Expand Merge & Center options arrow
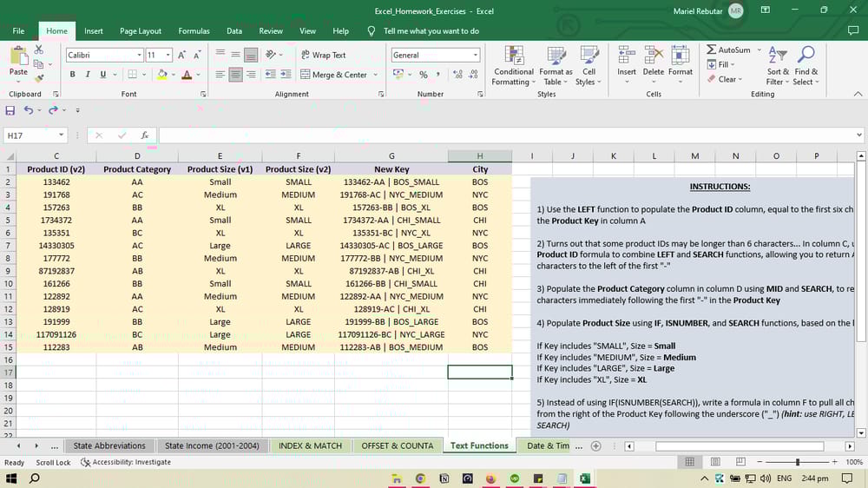Screen dimensions: 868x488 click(x=376, y=74)
